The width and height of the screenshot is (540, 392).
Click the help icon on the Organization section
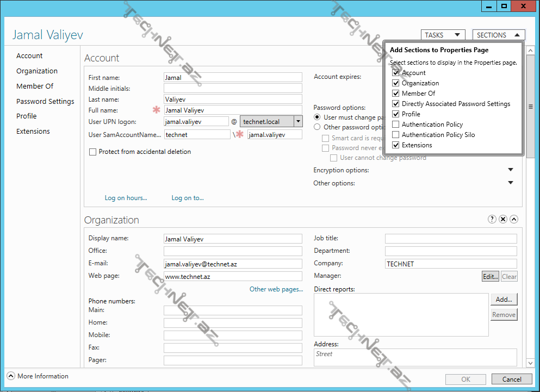[x=492, y=219]
